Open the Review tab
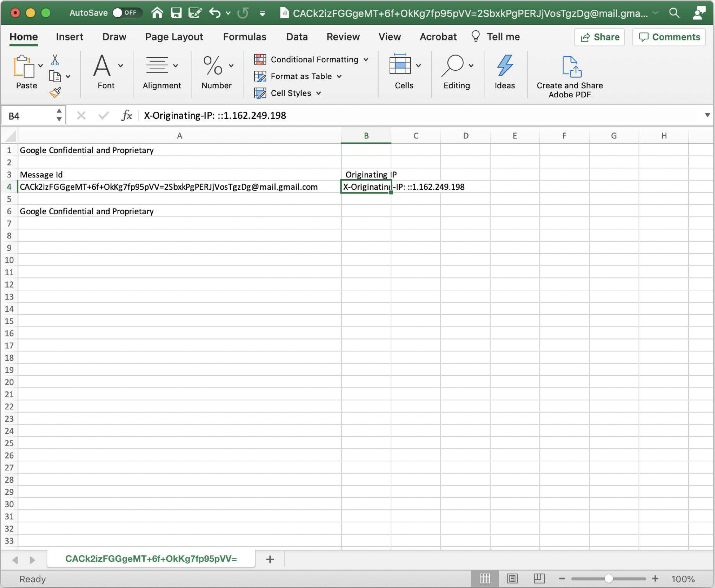The width and height of the screenshot is (715, 588). pyautogui.click(x=343, y=37)
